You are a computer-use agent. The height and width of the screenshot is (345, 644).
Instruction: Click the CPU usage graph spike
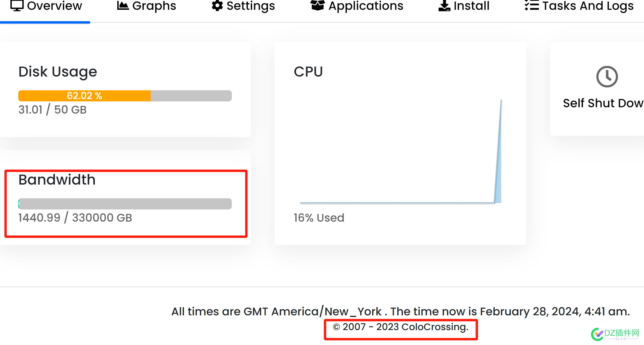point(498,151)
